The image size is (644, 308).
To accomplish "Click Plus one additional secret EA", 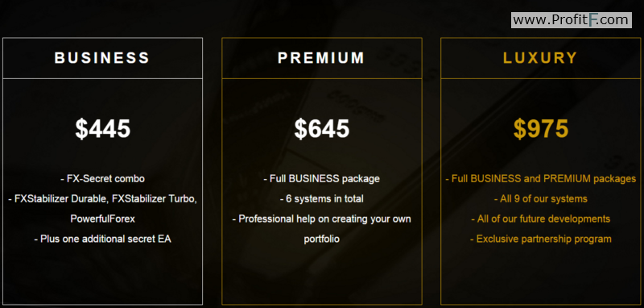I will [103, 239].
